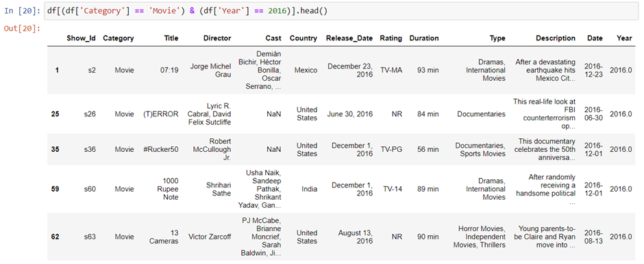Click the Description column header
644x264 pixels.
pyautogui.click(x=556, y=38)
